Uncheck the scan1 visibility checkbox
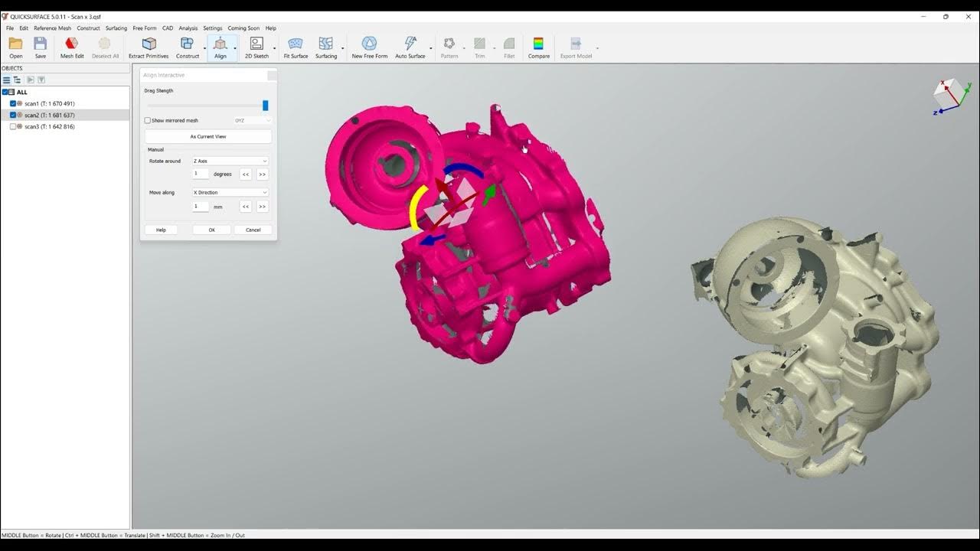The width and height of the screenshot is (980, 551). point(13,103)
